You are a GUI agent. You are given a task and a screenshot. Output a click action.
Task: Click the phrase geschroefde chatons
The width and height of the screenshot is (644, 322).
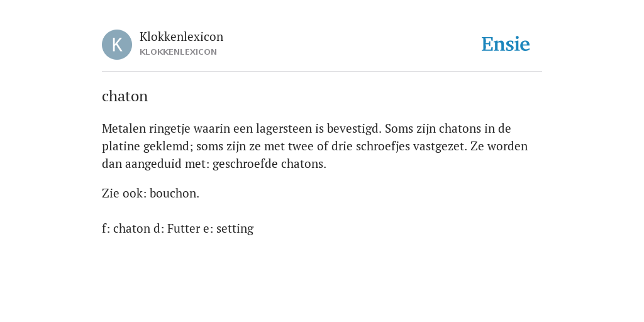coord(269,164)
